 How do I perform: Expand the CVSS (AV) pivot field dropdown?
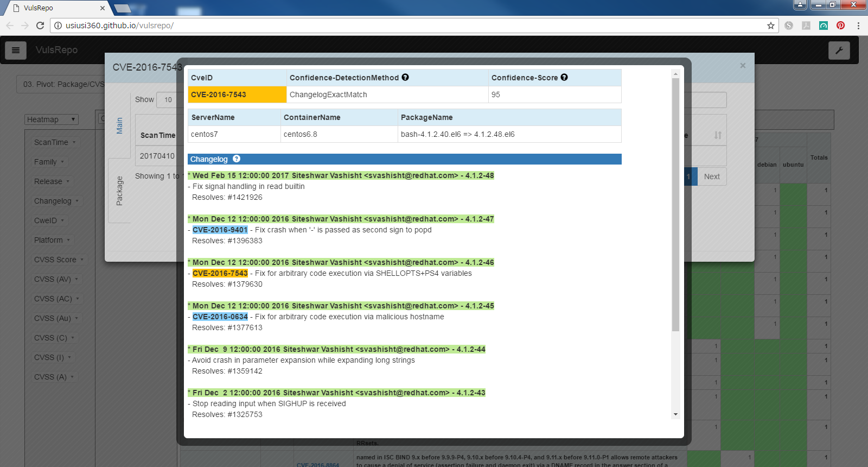pyautogui.click(x=76, y=279)
